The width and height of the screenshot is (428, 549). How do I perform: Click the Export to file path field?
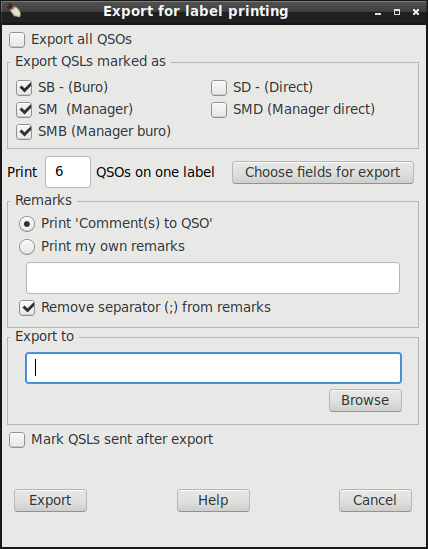(213, 368)
